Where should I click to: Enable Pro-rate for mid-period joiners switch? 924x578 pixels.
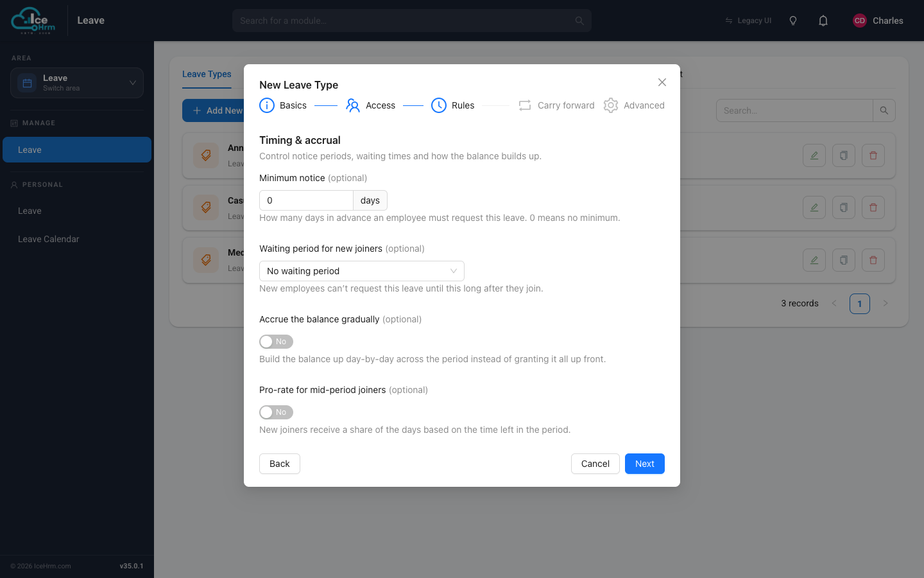(x=276, y=412)
